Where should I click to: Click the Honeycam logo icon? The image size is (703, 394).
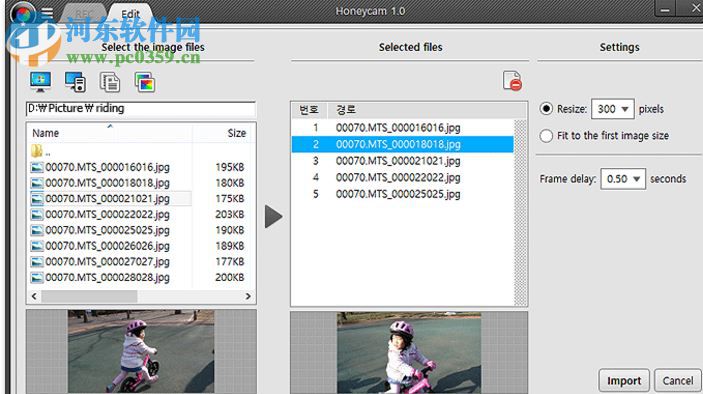coord(23,14)
